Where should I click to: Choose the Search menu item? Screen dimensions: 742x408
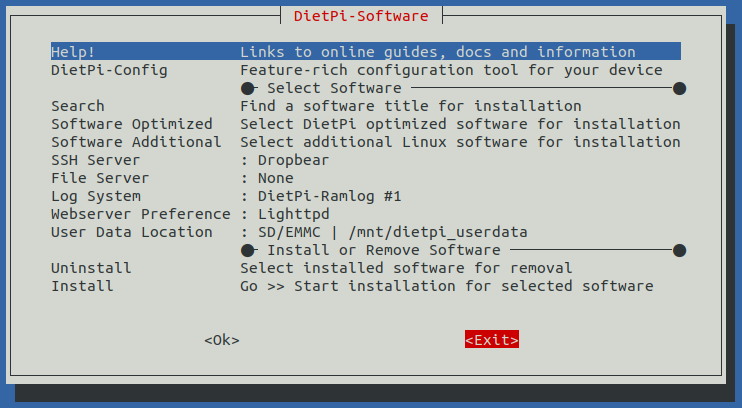[x=78, y=106]
